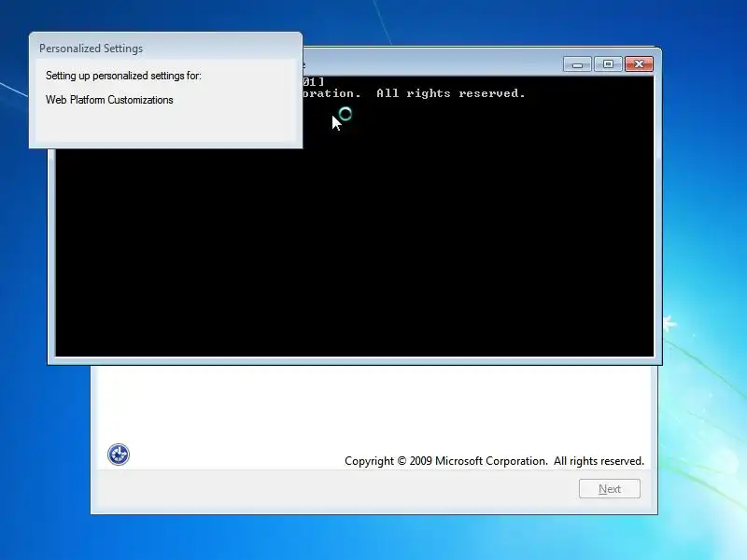This screenshot has width=747, height=560.
Task: Click the 'Web Platform Customizations' text
Action: (109, 100)
